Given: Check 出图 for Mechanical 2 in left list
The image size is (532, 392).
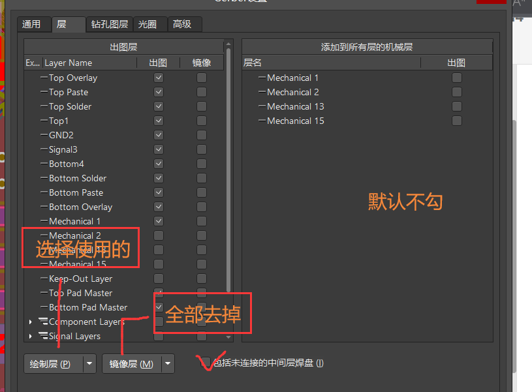Looking at the screenshot, I should click(x=159, y=235).
